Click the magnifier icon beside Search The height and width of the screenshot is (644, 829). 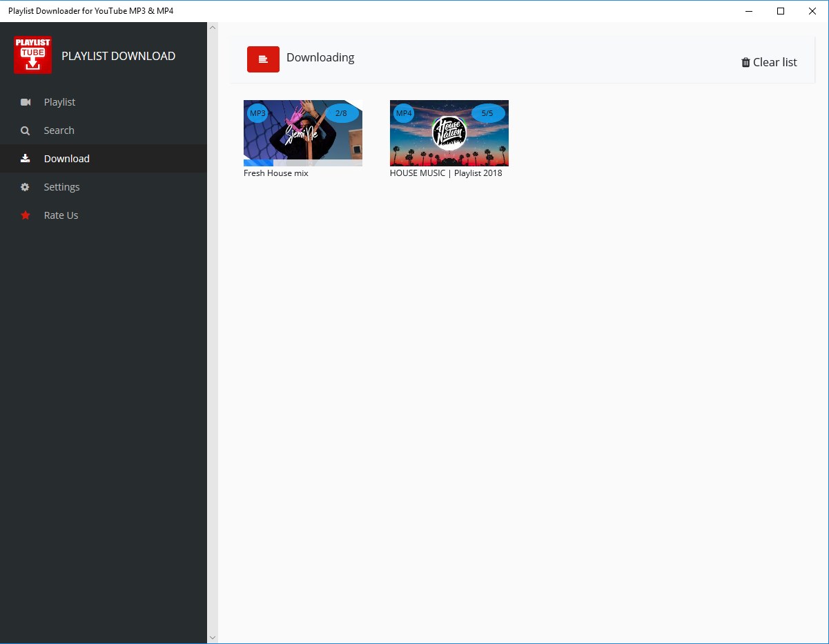[x=26, y=130]
